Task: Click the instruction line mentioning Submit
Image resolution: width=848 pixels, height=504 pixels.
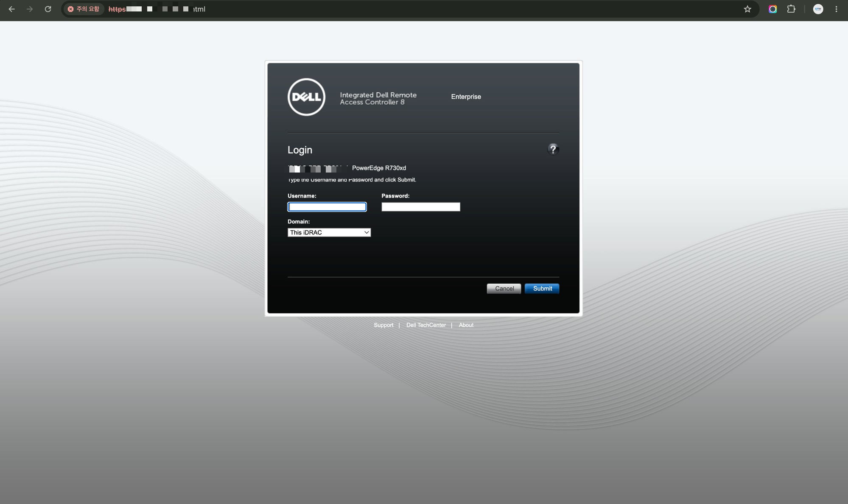Action: coord(352,180)
